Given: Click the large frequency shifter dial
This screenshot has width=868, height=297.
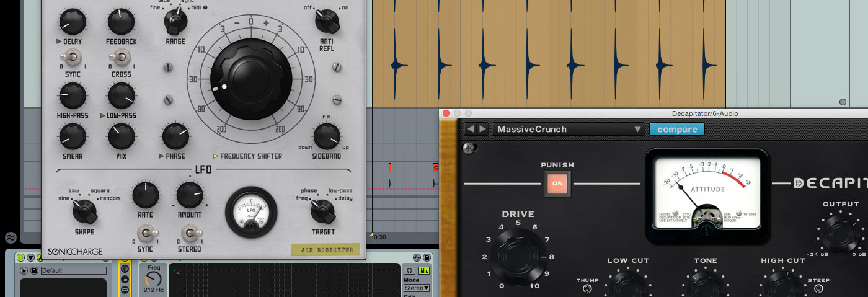Looking at the screenshot, I should (251, 81).
